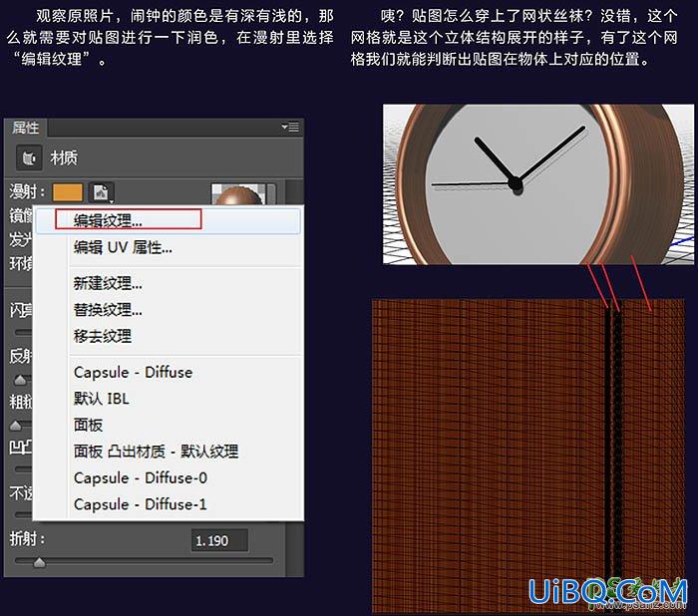Open the 属性 panel tab
The image size is (698, 616).
coord(25,128)
